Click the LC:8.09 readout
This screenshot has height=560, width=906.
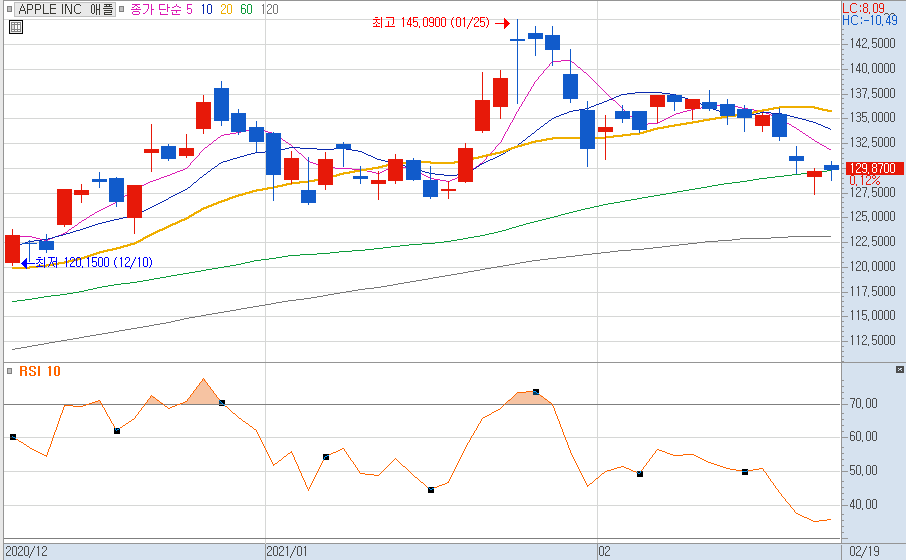tap(864, 8)
